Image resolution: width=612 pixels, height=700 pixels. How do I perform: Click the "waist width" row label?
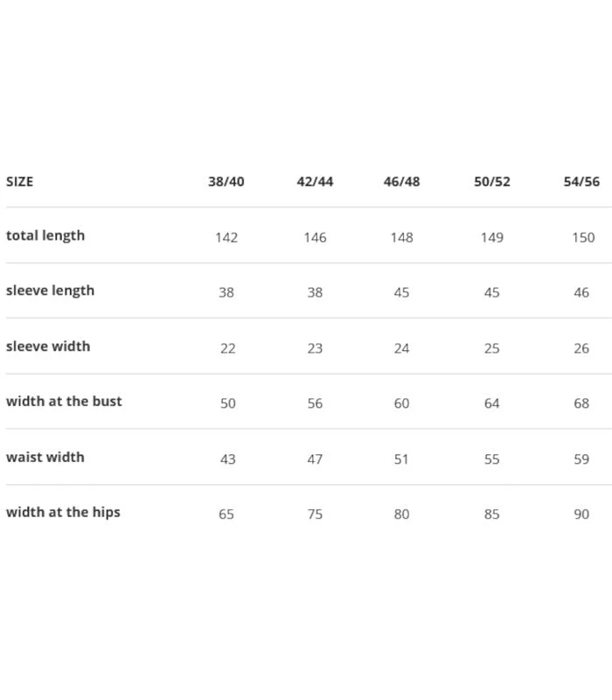(45, 457)
